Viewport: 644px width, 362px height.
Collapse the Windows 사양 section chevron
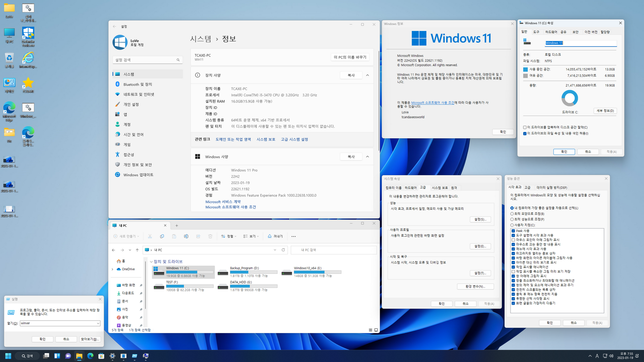click(x=367, y=157)
